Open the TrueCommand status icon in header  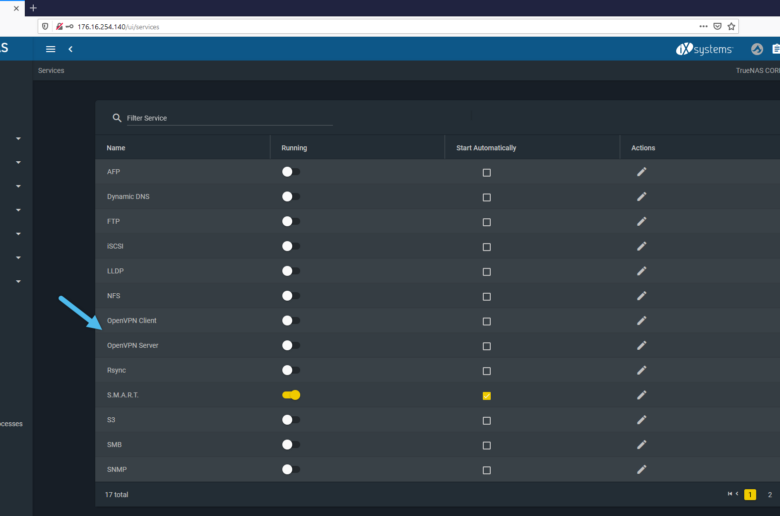pos(757,49)
